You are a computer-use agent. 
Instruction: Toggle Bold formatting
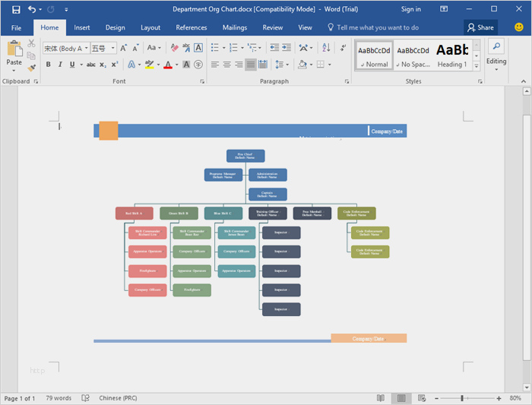coord(49,65)
